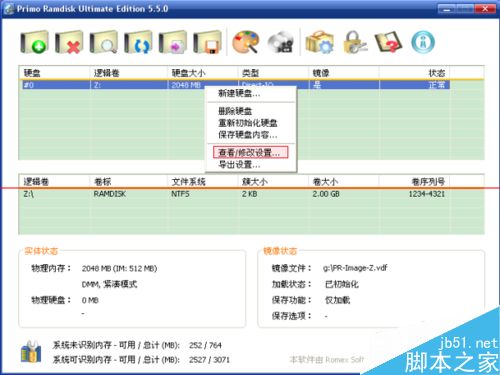The height and width of the screenshot is (375, 500).
Task: Open the box with gear options icon
Action: (319, 42)
